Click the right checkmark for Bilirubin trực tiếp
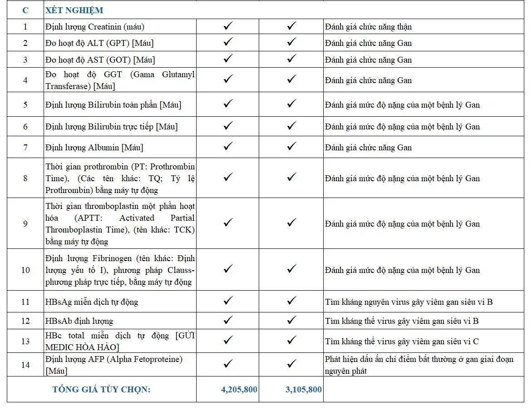 (x=292, y=126)
